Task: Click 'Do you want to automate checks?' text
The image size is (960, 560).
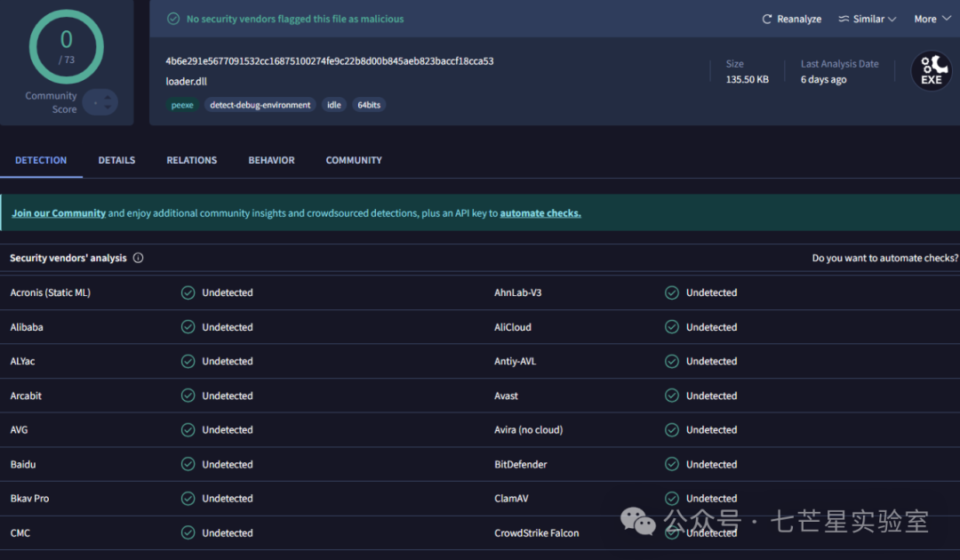Action: tap(884, 258)
